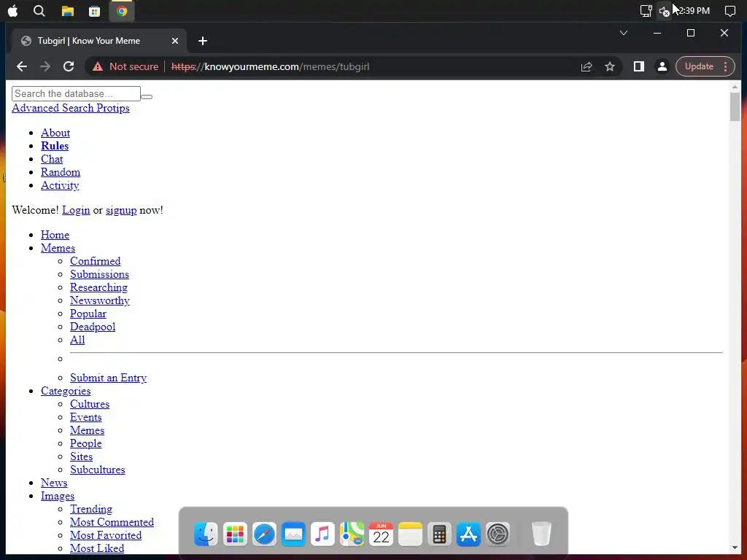
Task: Open the file explorer folder icon
Action: [68, 11]
